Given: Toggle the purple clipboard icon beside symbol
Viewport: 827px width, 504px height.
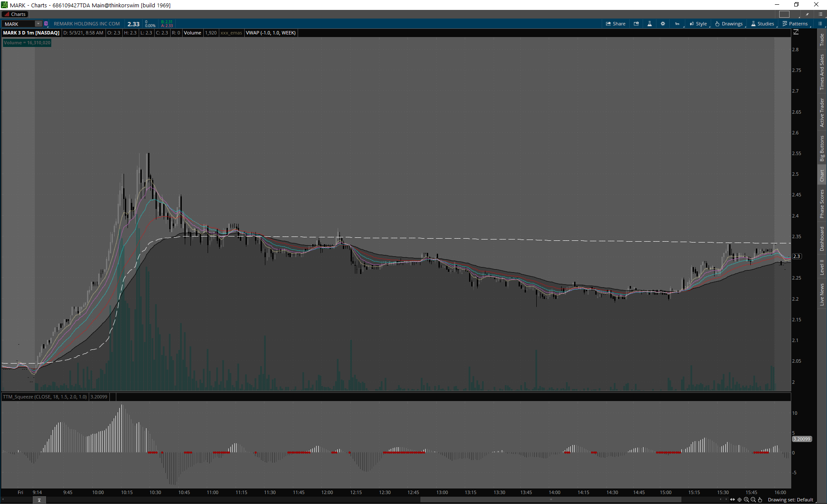Looking at the screenshot, I should [x=46, y=24].
